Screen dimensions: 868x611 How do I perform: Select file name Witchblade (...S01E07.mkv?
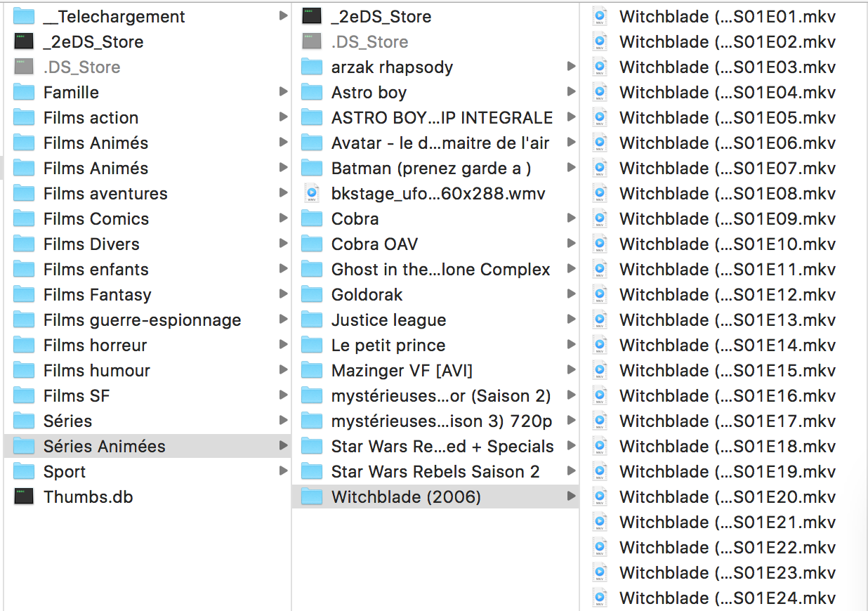[x=728, y=169]
